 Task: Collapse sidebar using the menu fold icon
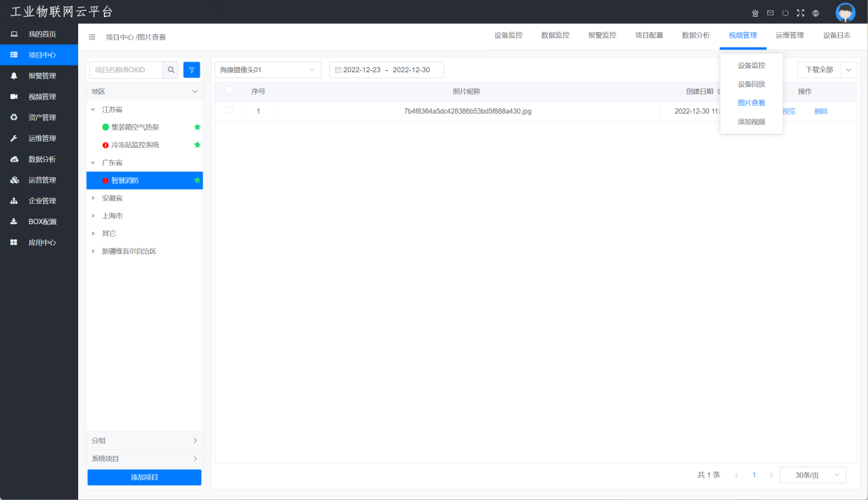click(x=92, y=37)
